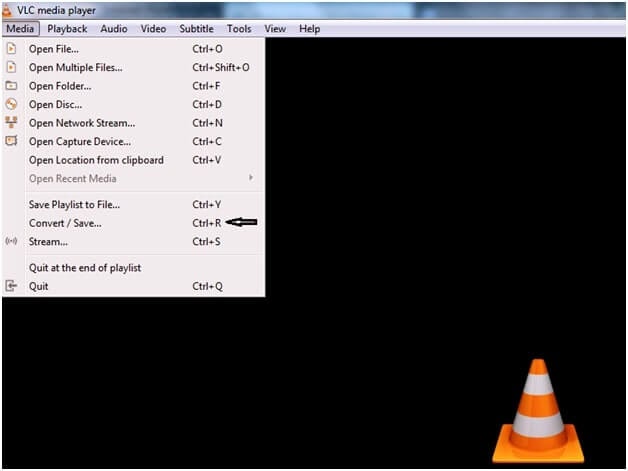Open the Tools menu

(x=239, y=29)
